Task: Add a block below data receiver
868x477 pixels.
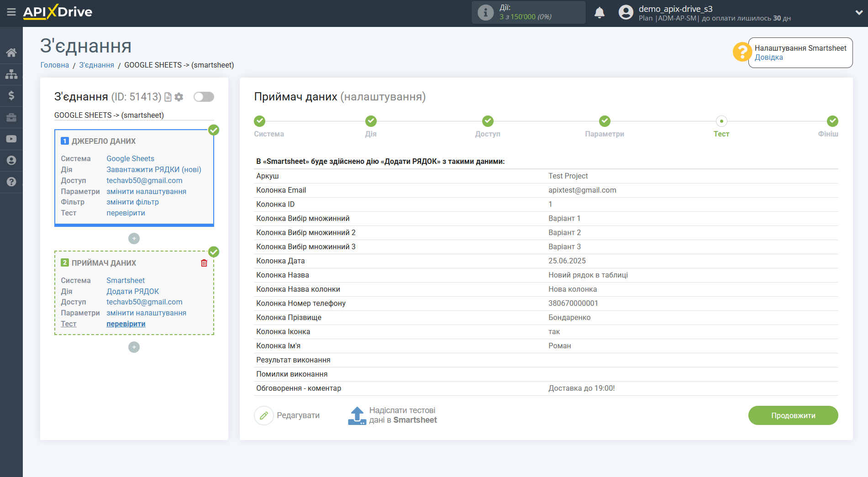Action: (134, 347)
